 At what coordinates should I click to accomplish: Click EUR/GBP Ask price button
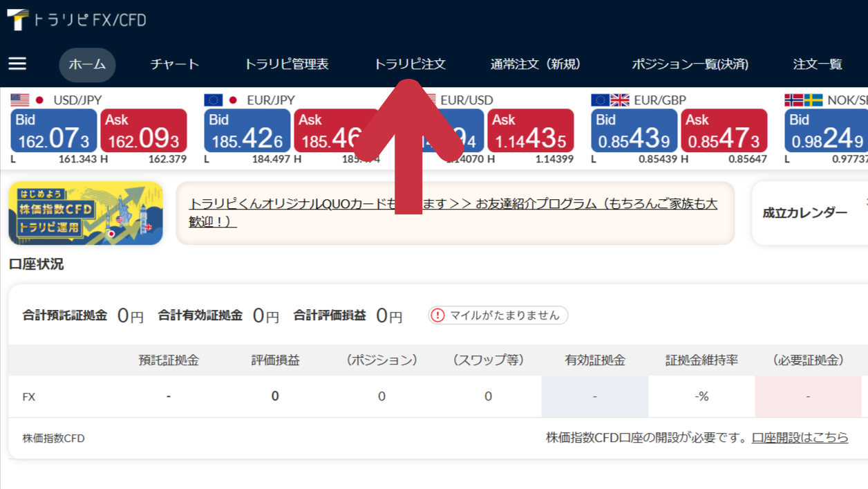(724, 131)
